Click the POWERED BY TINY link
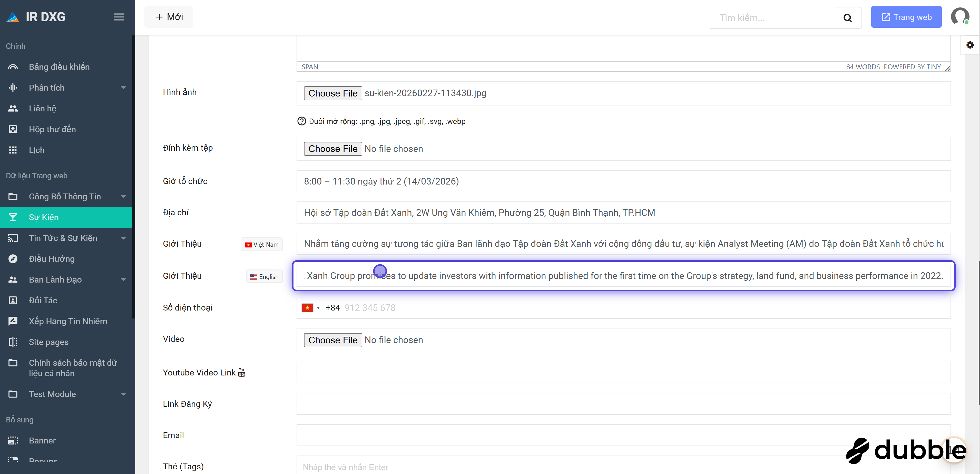The height and width of the screenshot is (474, 980). [912, 67]
